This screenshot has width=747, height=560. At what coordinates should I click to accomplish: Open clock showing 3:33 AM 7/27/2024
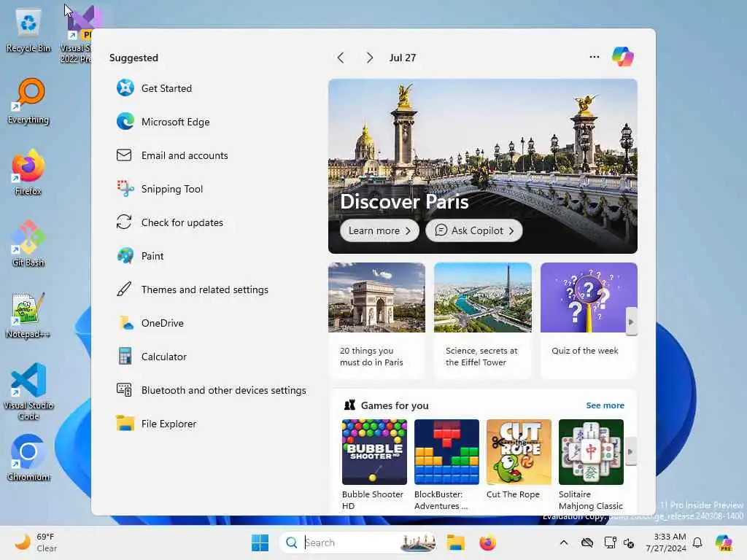[x=666, y=542]
